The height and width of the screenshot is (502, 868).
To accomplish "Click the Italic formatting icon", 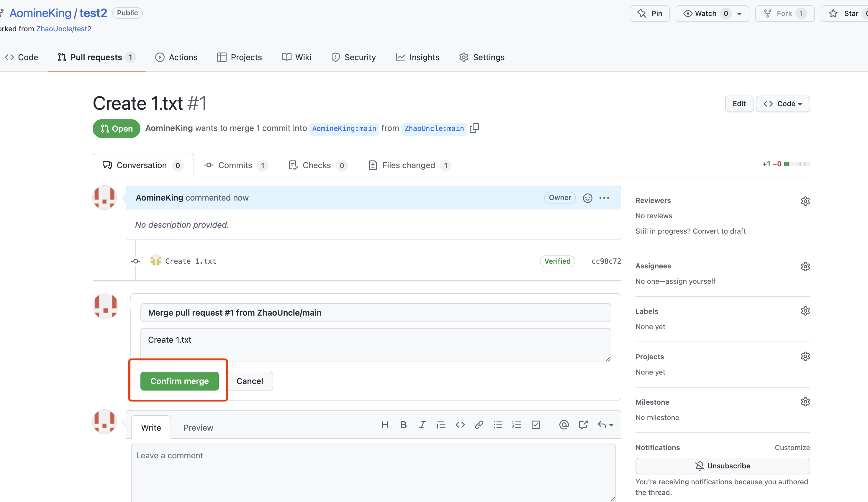I will (x=422, y=425).
